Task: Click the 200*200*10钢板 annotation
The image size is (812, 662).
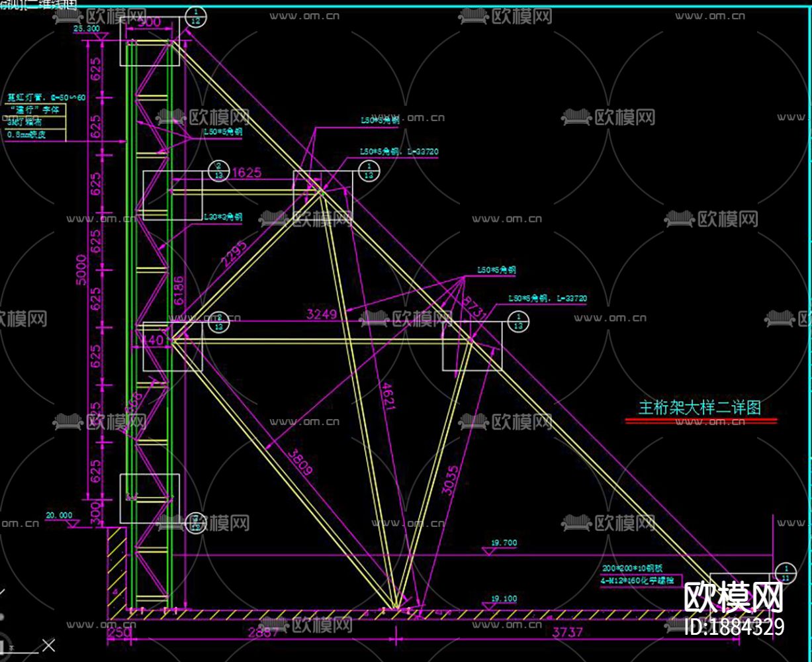Action: [633, 569]
